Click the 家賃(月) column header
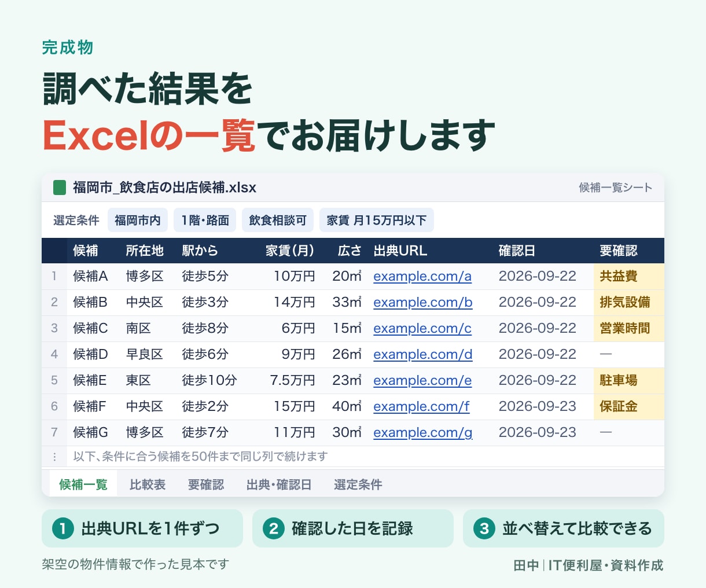This screenshot has height=588, width=706. coord(290,251)
